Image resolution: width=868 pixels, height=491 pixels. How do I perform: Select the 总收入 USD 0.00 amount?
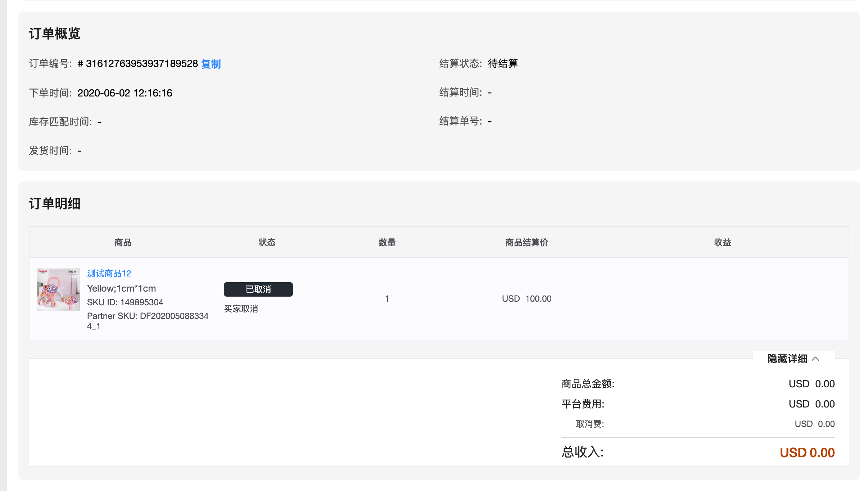(807, 452)
